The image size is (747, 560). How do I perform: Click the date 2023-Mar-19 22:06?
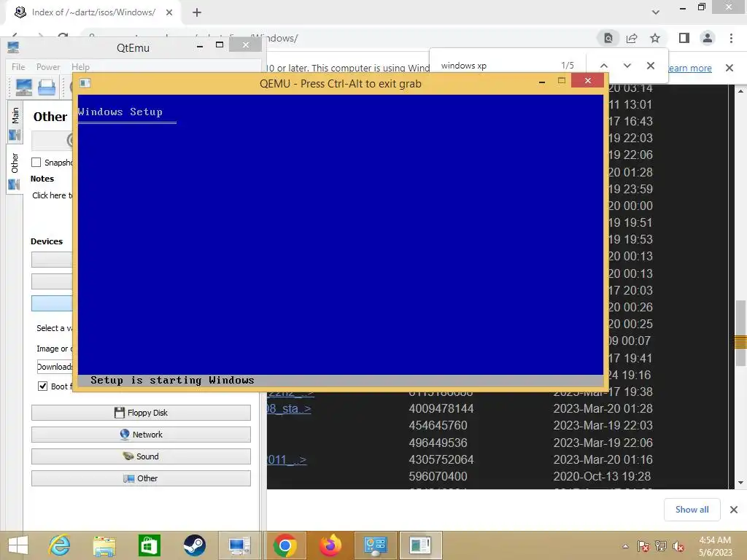[x=603, y=443]
